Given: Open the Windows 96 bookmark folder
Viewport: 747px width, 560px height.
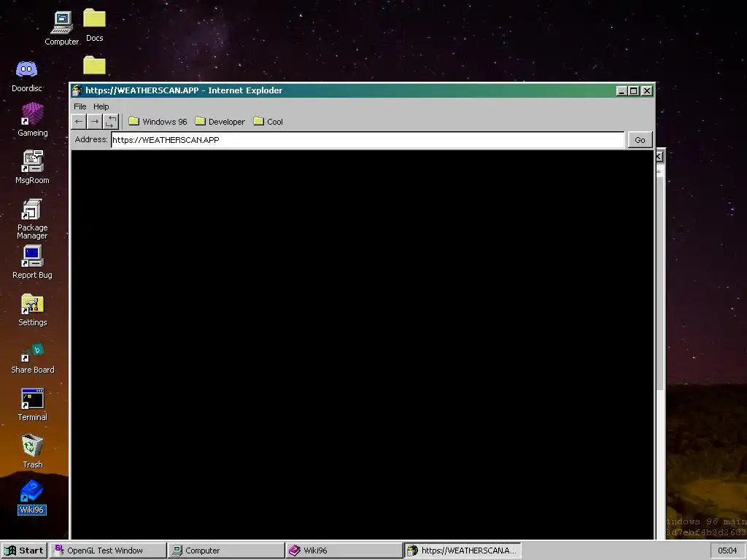Looking at the screenshot, I should [158, 122].
